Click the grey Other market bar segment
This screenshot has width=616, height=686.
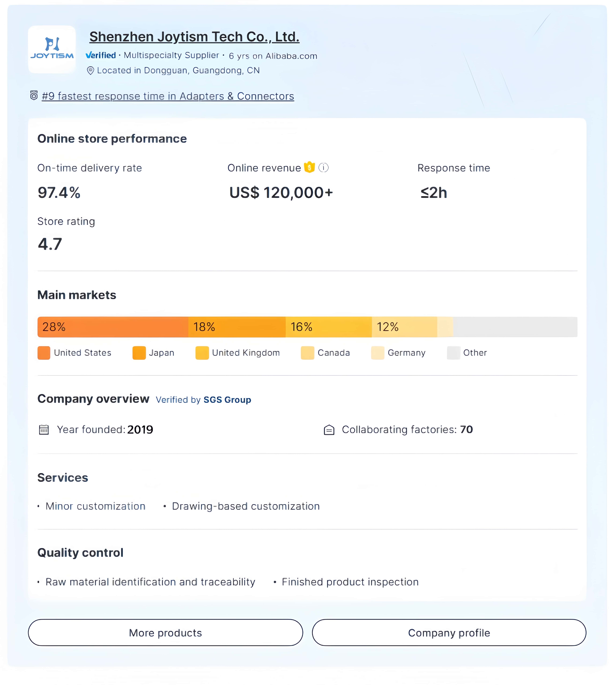515,327
